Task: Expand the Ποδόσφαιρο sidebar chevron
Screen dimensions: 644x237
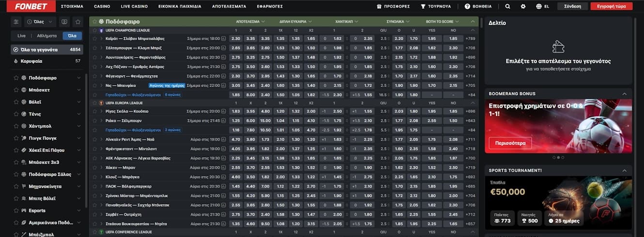Action: (79, 78)
